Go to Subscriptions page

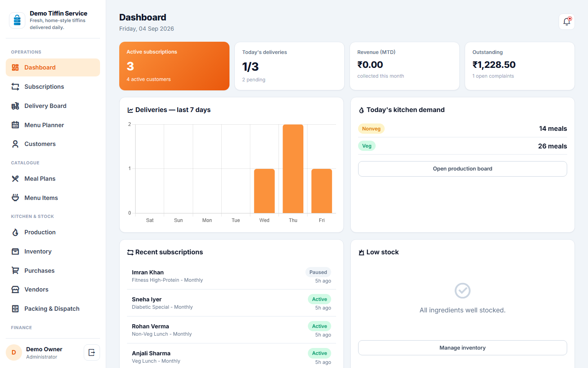click(x=53, y=87)
